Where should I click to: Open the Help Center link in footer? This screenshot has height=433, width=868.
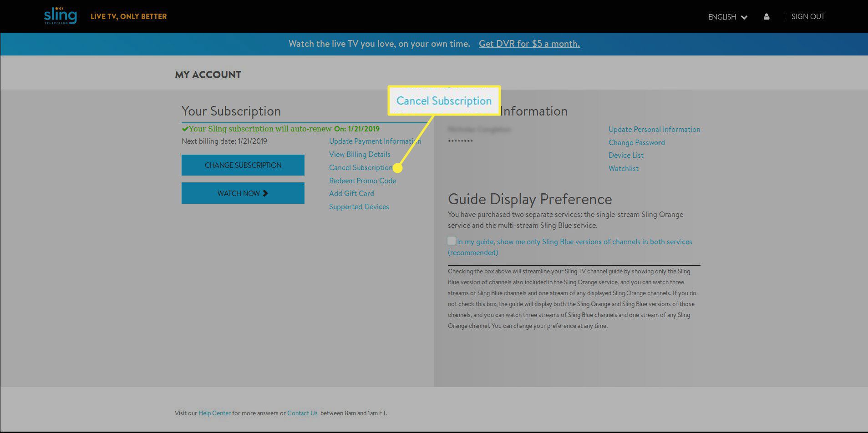click(214, 413)
